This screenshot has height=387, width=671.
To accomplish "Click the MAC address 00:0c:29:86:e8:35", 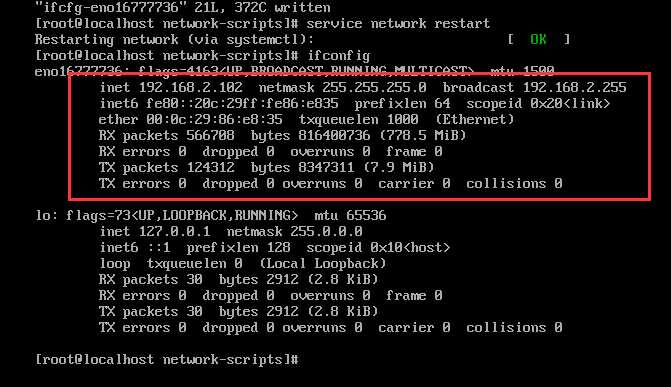I will coord(214,119).
